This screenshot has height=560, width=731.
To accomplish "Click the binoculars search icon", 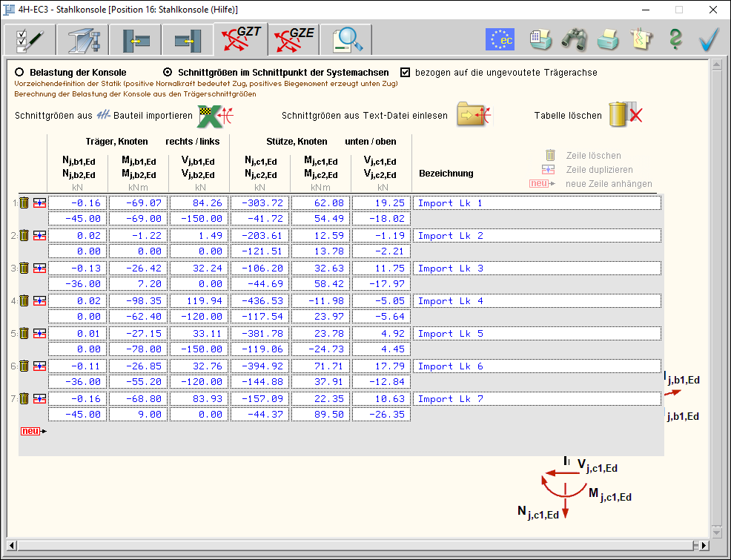I will (574, 39).
